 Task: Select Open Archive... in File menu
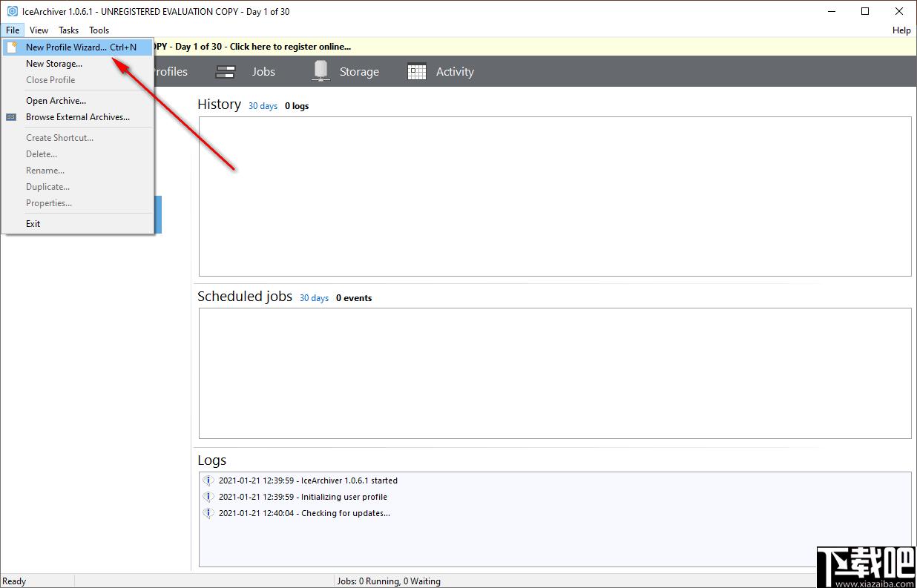point(78,101)
